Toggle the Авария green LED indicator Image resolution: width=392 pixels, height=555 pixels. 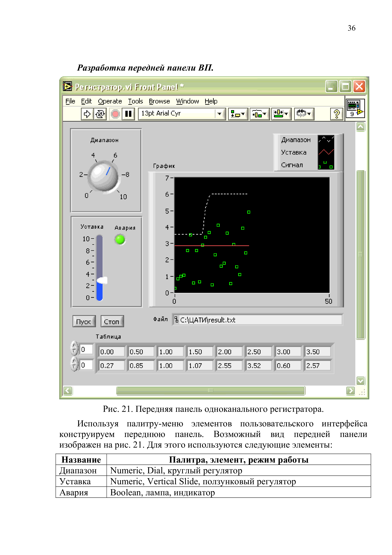[x=120, y=240]
